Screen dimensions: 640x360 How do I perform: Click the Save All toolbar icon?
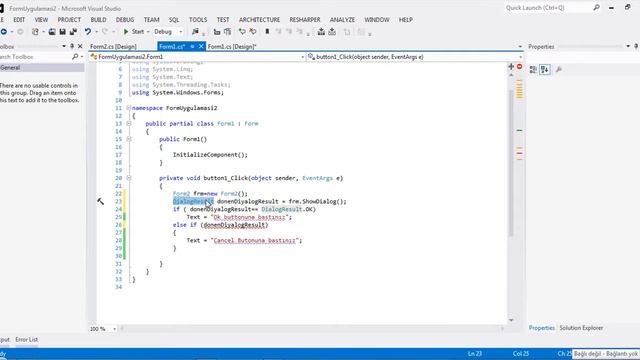tap(73, 32)
